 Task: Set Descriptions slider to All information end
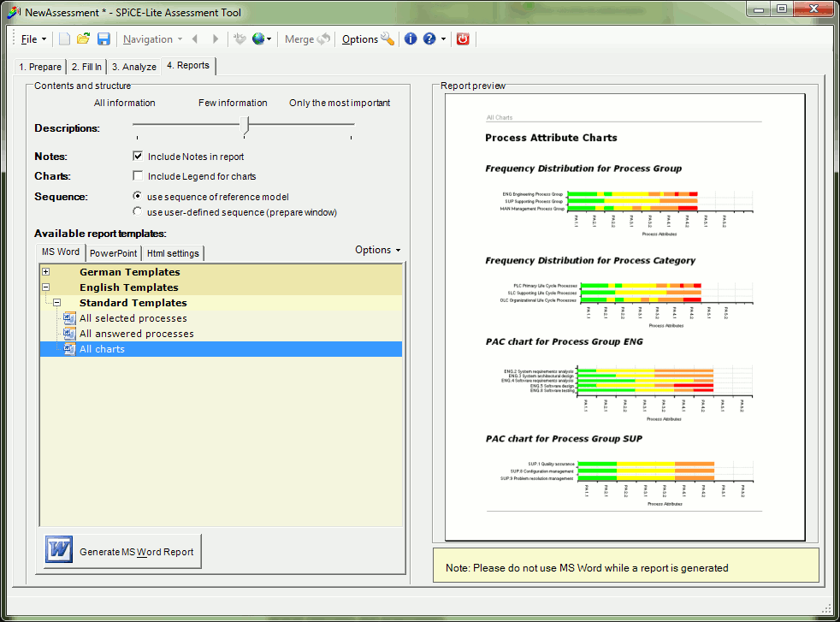(x=138, y=124)
